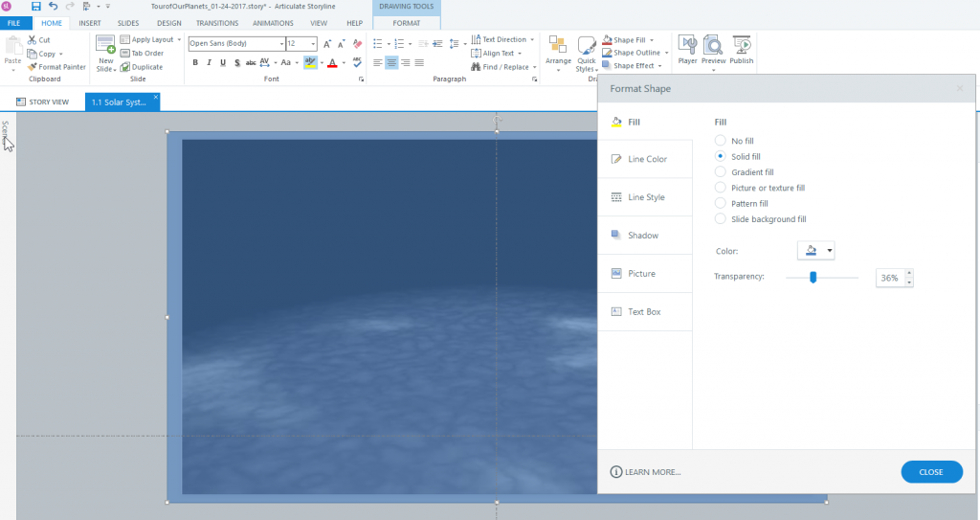Viewport: 980px width, 520px height.
Task: Copy the selection to clipboard
Action: (x=42, y=54)
